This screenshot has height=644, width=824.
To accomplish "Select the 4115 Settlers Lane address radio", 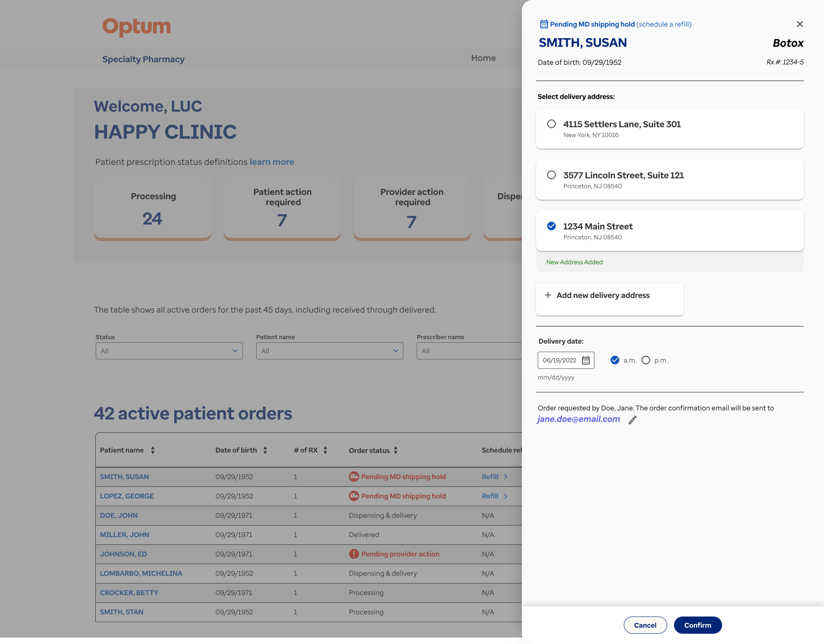I will (x=551, y=124).
